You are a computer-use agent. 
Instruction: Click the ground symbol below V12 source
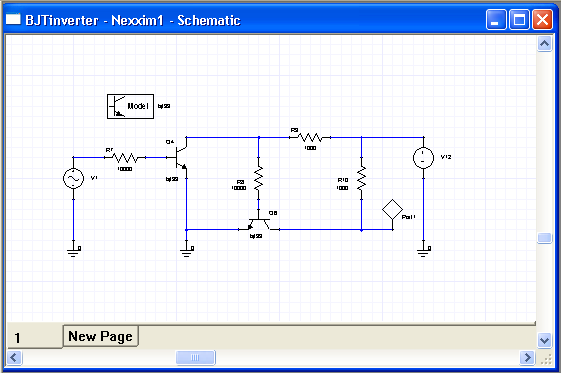(x=423, y=252)
